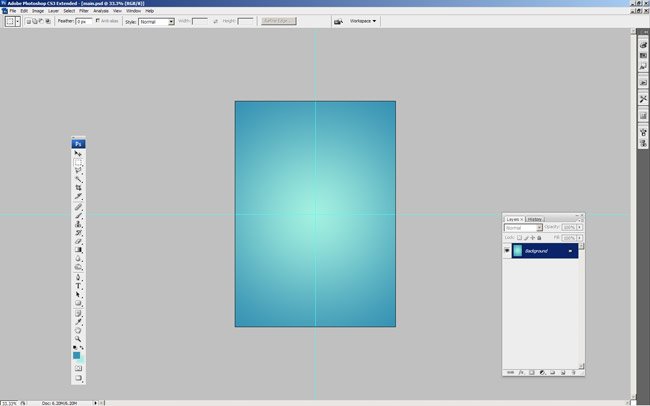Screen dimensions: 650x406
Task: Open the Help menu
Action: tap(150, 11)
